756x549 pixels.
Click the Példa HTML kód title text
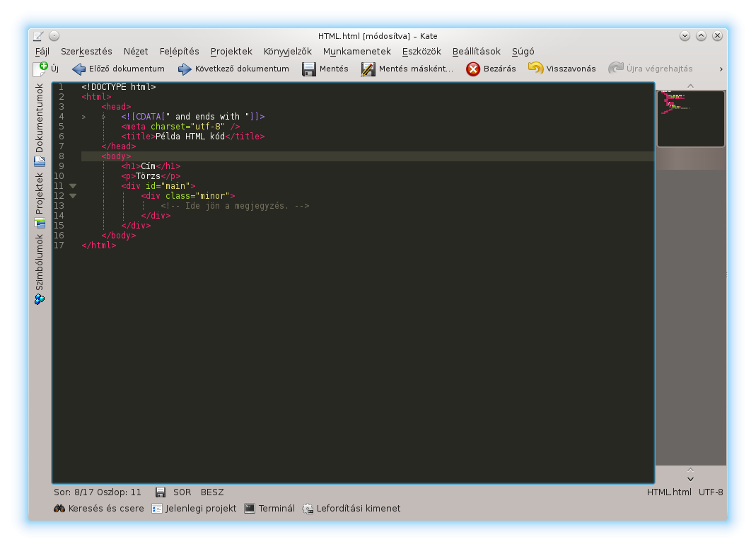click(190, 137)
